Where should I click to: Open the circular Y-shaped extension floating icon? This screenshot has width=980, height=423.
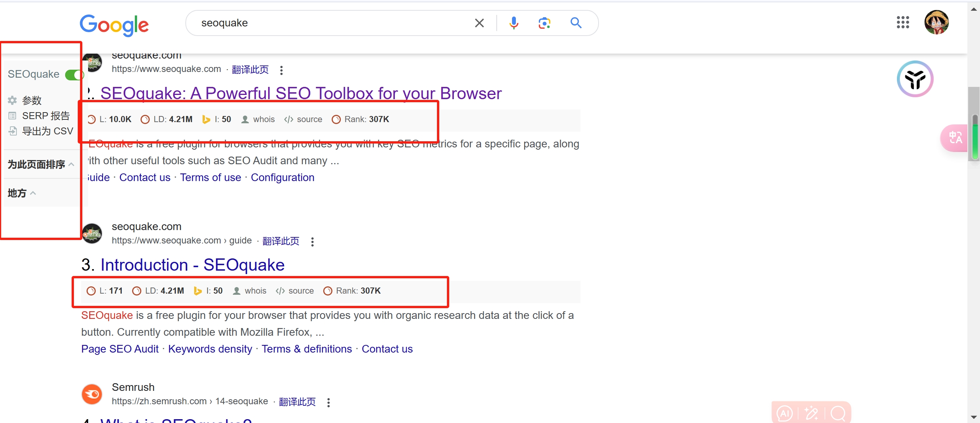(x=915, y=79)
